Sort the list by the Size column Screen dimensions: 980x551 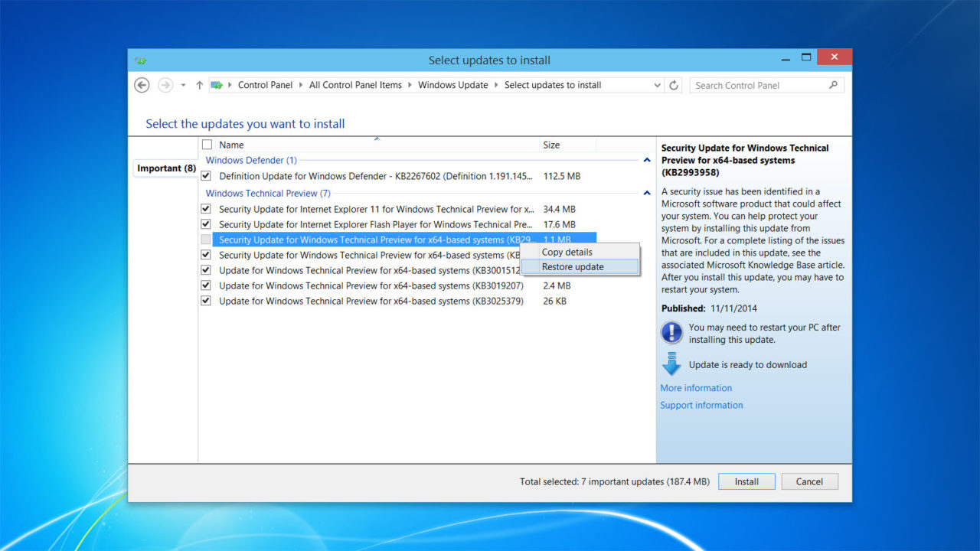[x=551, y=145]
